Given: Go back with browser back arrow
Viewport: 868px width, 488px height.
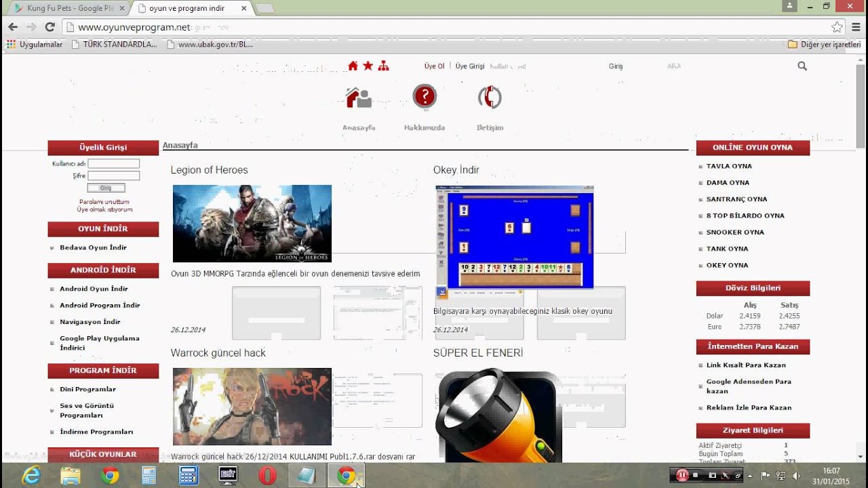Looking at the screenshot, I should tap(13, 27).
